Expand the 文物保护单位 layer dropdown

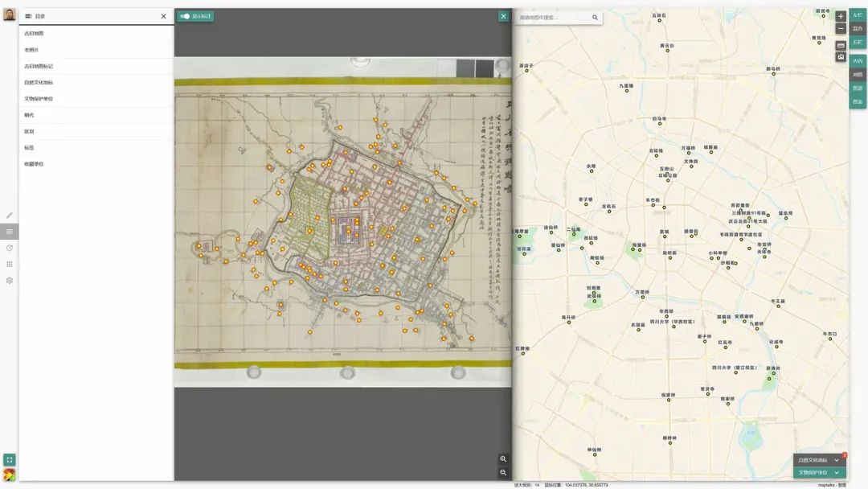click(x=837, y=473)
